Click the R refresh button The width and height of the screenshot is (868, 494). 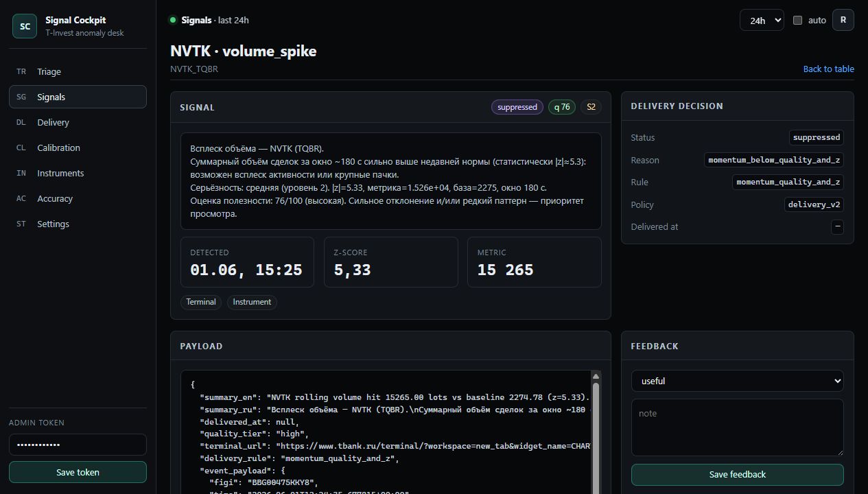pos(843,20)
